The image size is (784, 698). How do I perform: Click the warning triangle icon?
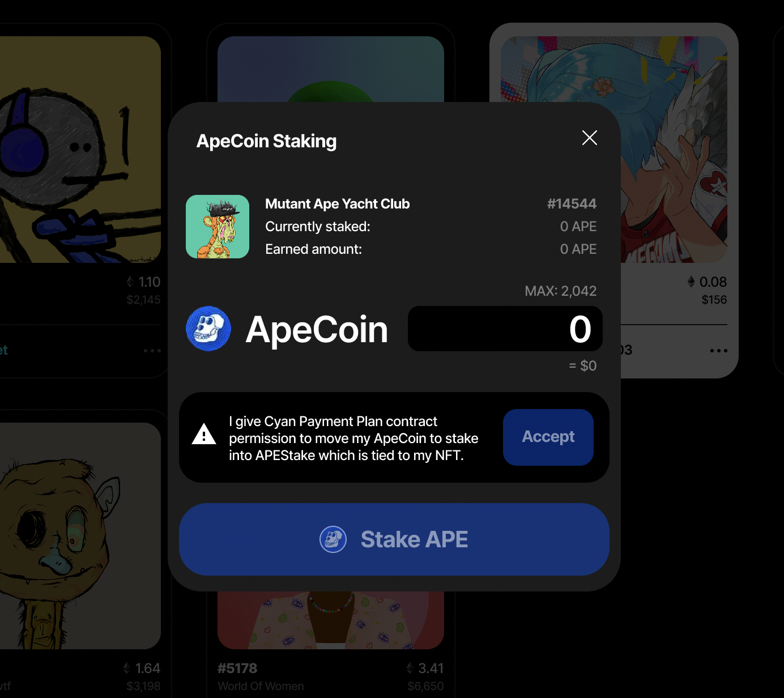(204, 434)
